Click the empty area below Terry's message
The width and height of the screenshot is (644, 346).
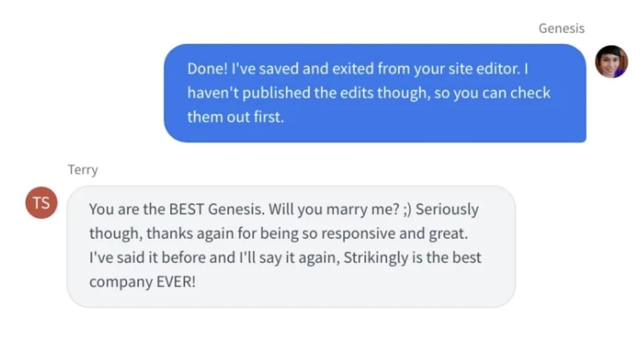tap(290, 327)
